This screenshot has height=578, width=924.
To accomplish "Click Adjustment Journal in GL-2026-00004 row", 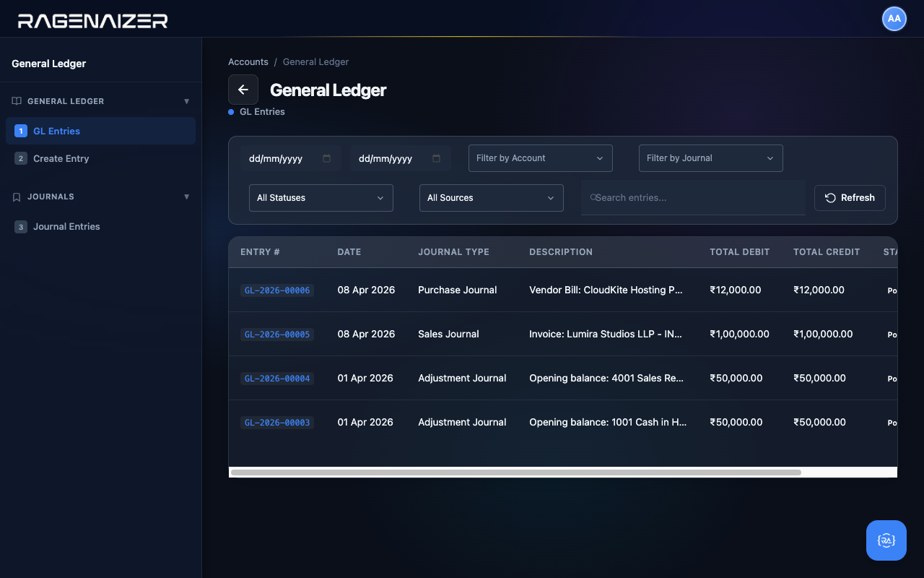I will pos(462,378).
